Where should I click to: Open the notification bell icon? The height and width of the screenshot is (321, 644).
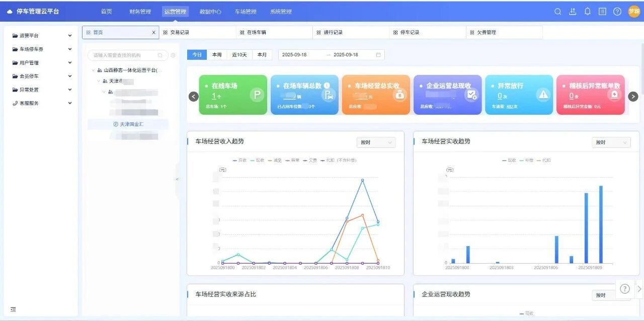[x=587, y=12]
